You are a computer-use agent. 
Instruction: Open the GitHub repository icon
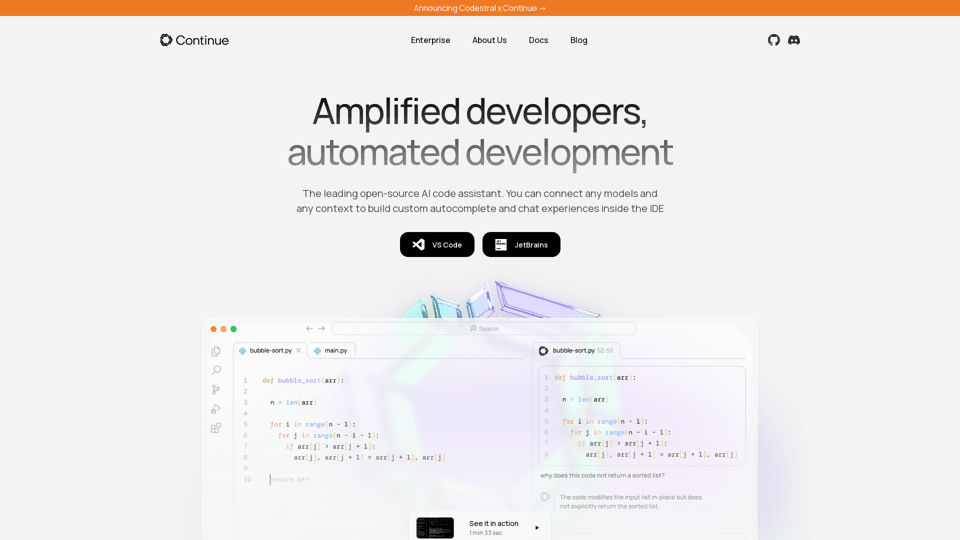click(x=774, y=40)
